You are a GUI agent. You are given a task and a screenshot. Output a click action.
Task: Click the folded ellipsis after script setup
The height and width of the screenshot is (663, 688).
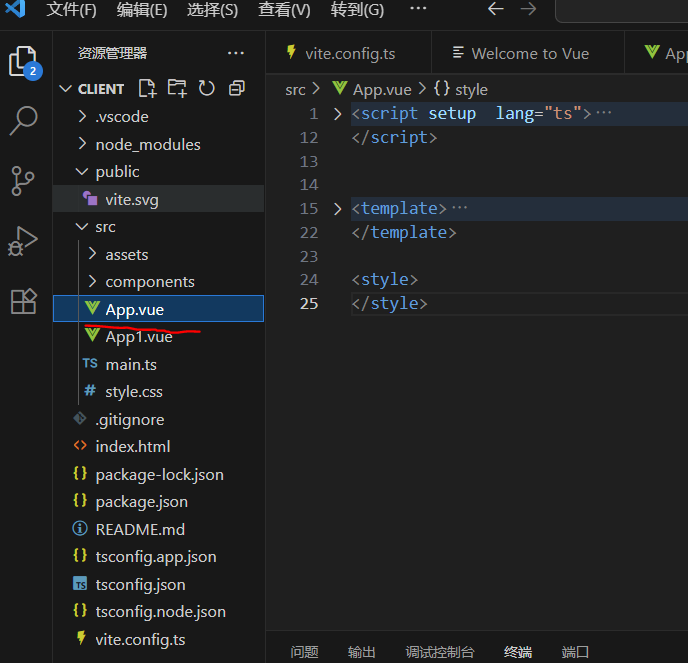coord(604,113)
